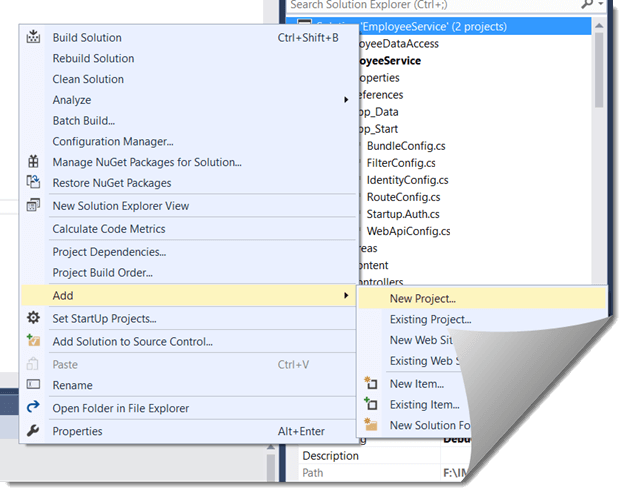Viewport: 624px width, 493px height.
Task: Click the search magnifier in Solution Explorer
Action: tap(587, 4)
